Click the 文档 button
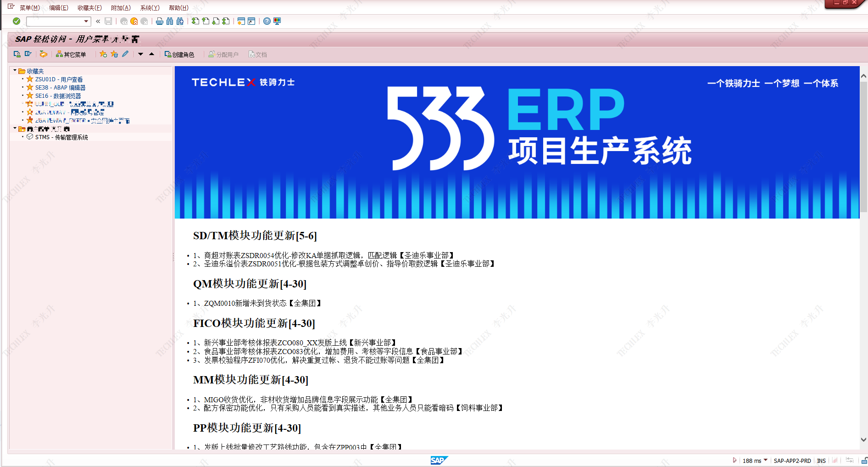868x467 pixels. point(258,54)
